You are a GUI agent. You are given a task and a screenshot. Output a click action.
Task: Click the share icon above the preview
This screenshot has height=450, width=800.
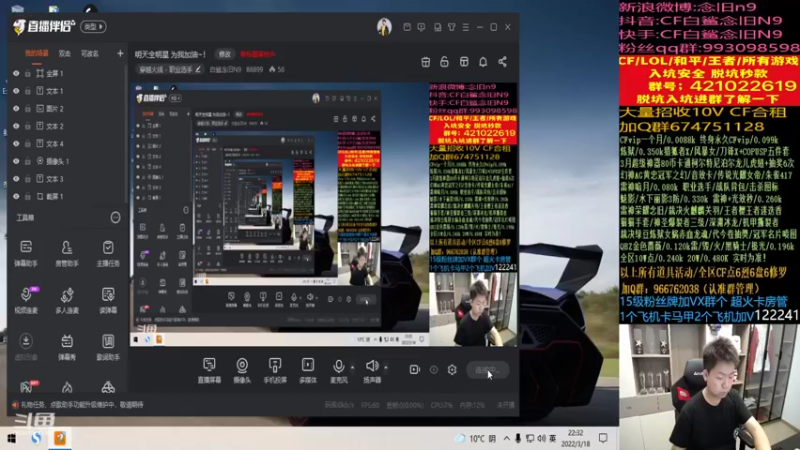tap(503, 62)
